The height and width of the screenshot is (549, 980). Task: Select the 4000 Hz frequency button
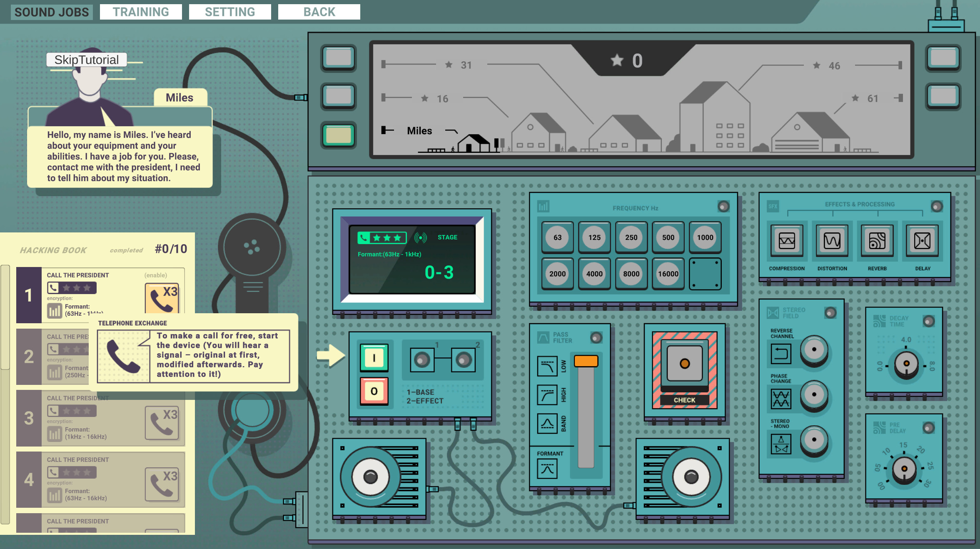[594, 274]
